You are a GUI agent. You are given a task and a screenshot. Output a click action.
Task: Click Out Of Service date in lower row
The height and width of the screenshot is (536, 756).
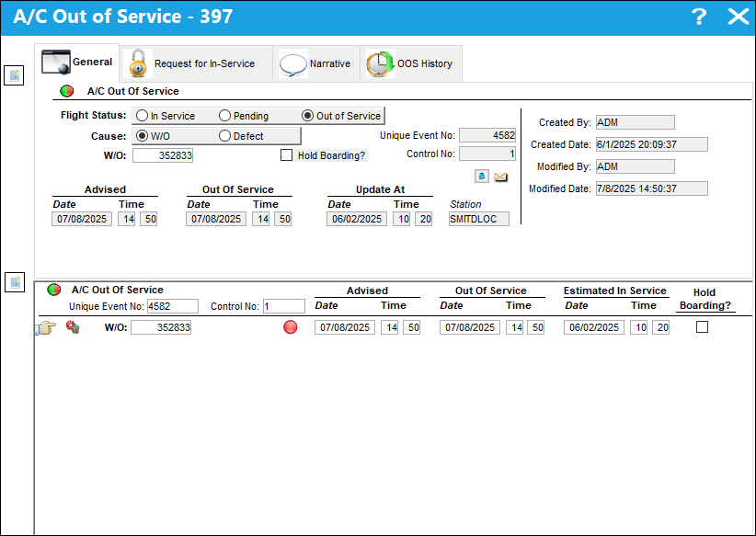tap(470, 327)
